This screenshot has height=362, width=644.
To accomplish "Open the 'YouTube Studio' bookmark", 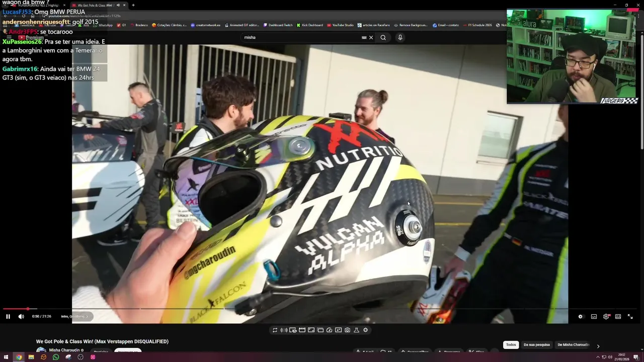I will [340, 25].
